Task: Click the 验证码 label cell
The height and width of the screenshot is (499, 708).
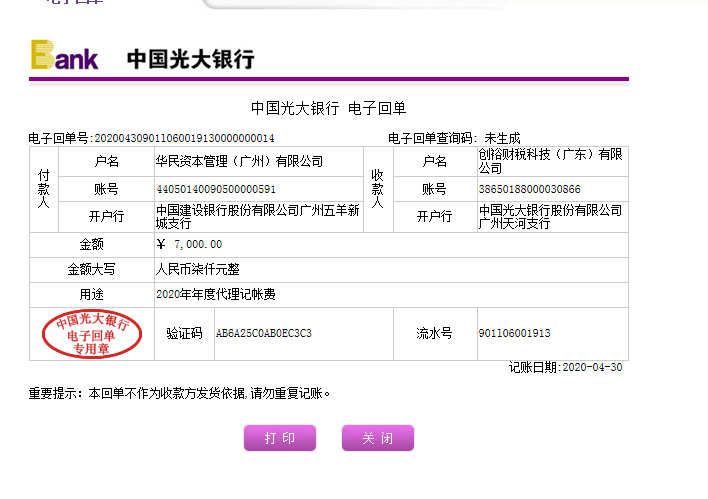Action: click(x=184, y=334)
